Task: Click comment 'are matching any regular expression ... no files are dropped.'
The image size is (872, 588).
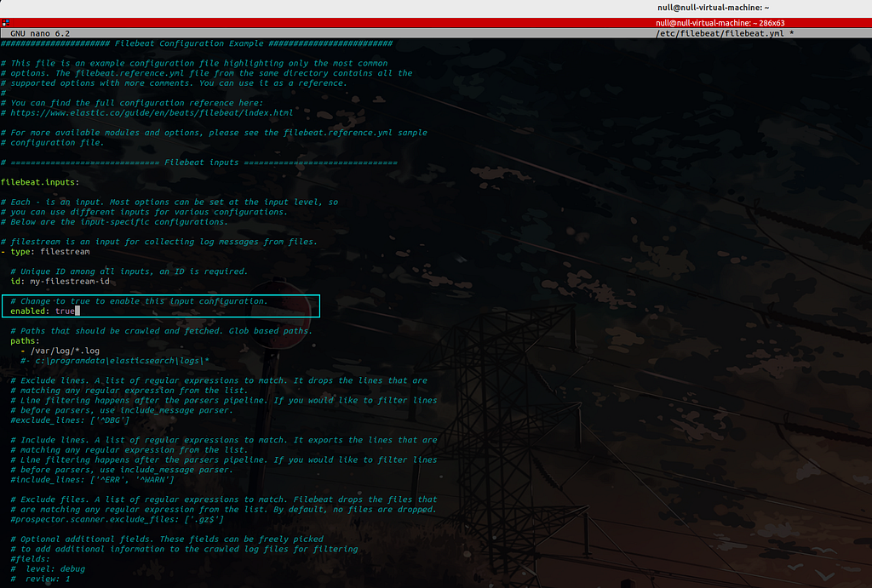Action: click(224, 510)
